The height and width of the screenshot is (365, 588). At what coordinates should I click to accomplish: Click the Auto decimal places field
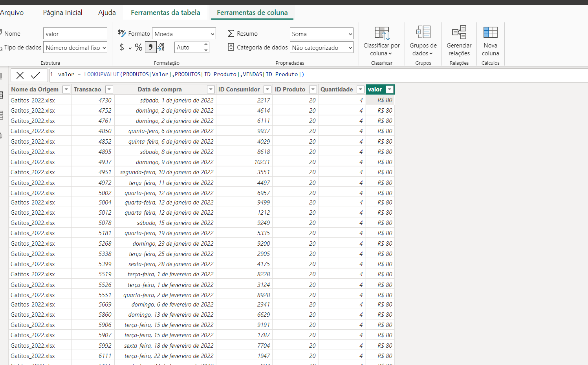click(x=189, y=47)
